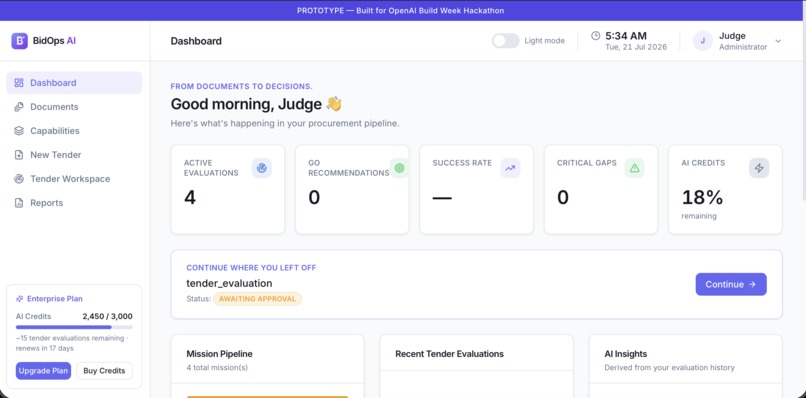Click the Recent Tender Evaluations heading

click(449, 354)
